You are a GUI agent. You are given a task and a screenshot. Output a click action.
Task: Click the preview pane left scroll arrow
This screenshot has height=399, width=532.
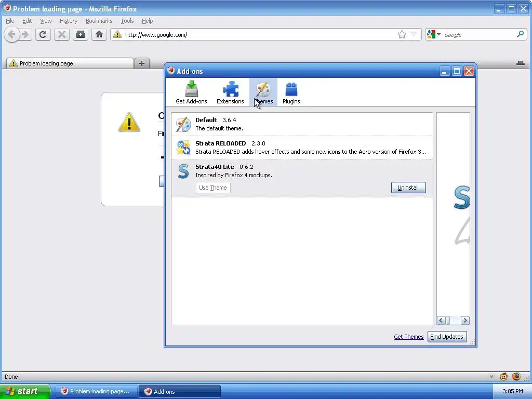441,320
